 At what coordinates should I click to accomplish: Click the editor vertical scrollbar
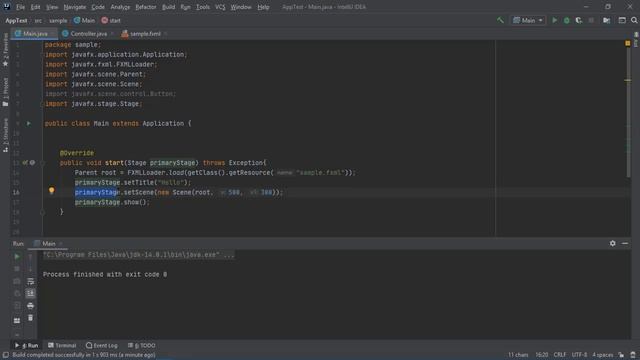click(x=629, y=110)
